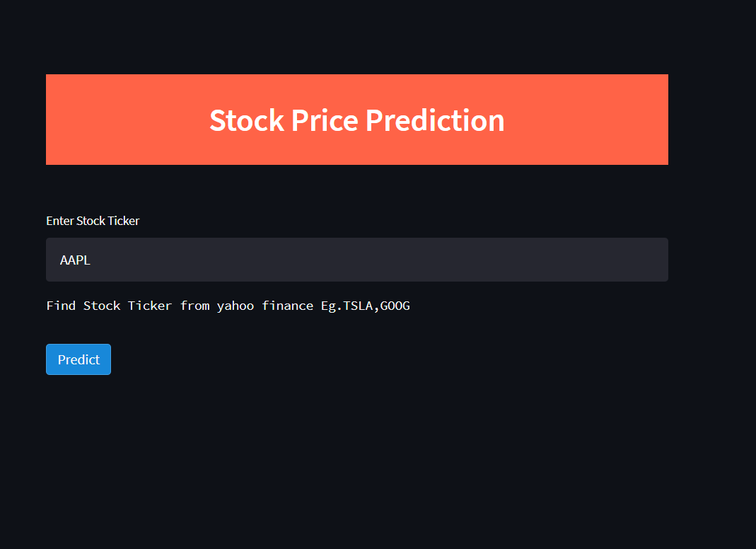Click the left margin beside the header
The image size is (756, 549).
(x=23, y=120)
